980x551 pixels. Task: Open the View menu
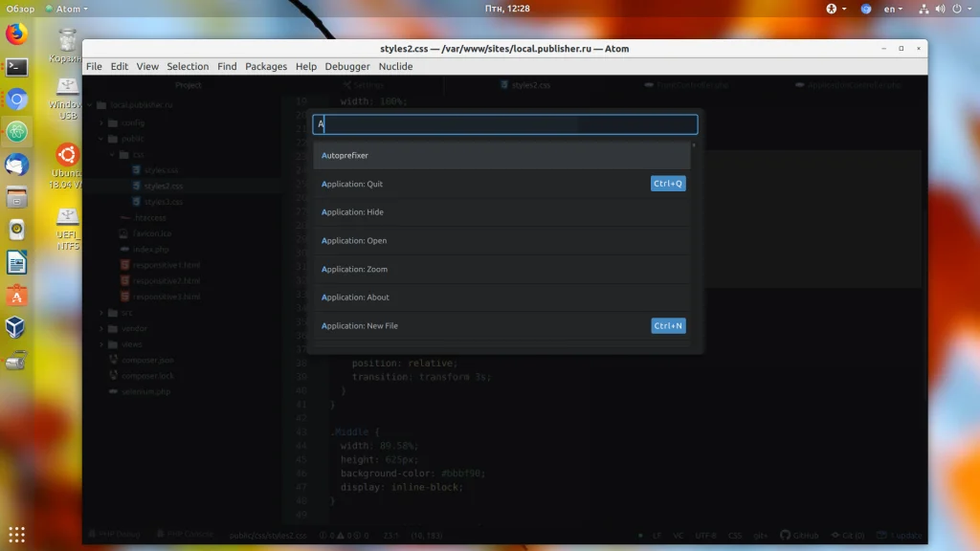click(x=147, y=66)
